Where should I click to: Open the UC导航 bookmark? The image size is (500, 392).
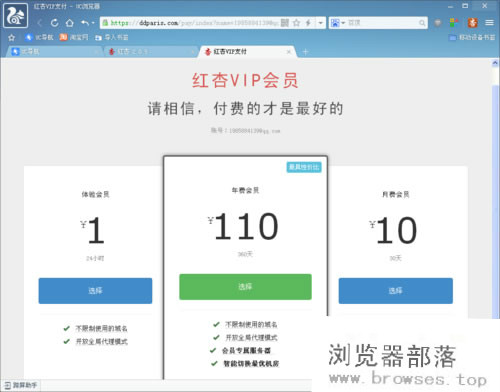tap(40, 37)
